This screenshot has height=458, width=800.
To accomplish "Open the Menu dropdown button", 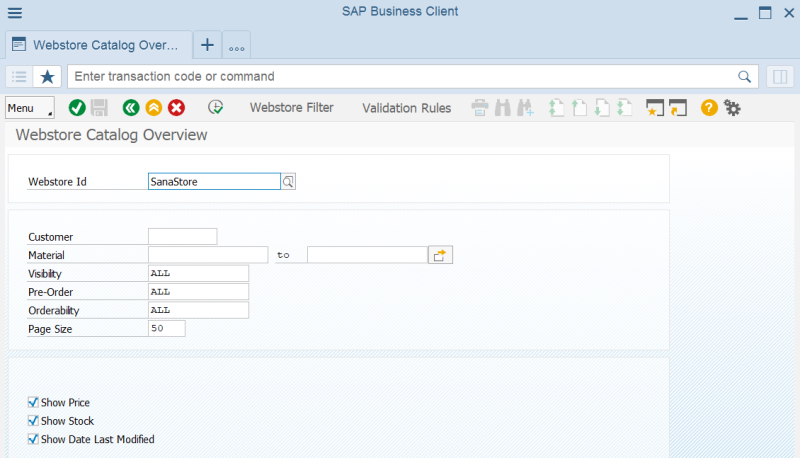I will (x=30, y=108).
